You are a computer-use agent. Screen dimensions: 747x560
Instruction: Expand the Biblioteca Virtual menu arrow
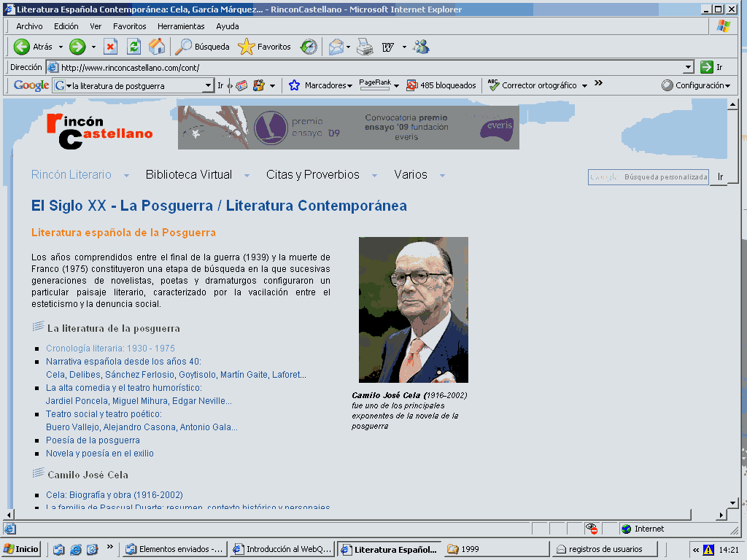pyautogui.click(x=247, y=175)
